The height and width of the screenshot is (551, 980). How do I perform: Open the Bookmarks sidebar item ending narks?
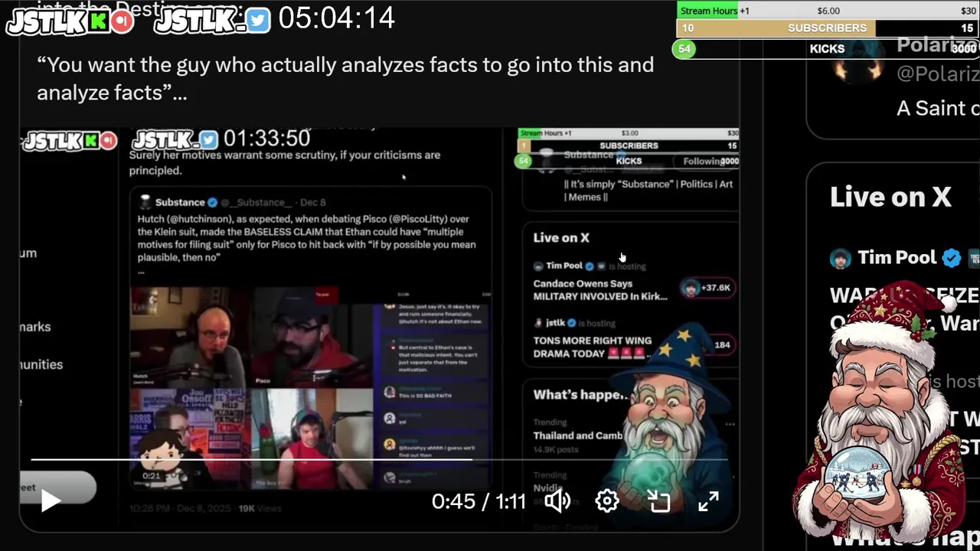click(35, 327)
